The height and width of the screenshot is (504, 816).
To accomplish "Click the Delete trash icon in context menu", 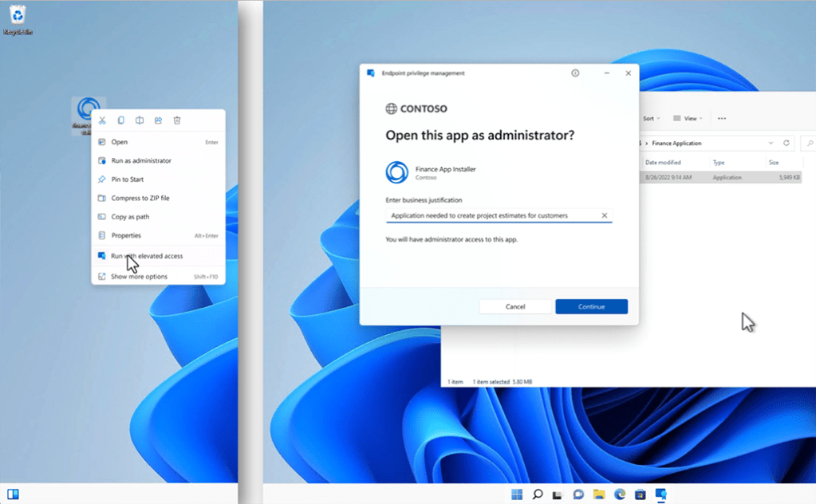I will 177,120.
